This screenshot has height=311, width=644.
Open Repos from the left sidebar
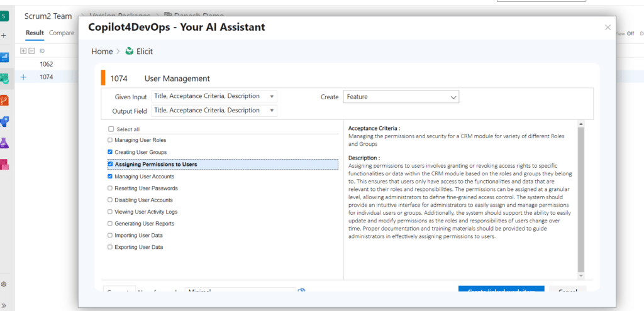coord(4,100)
